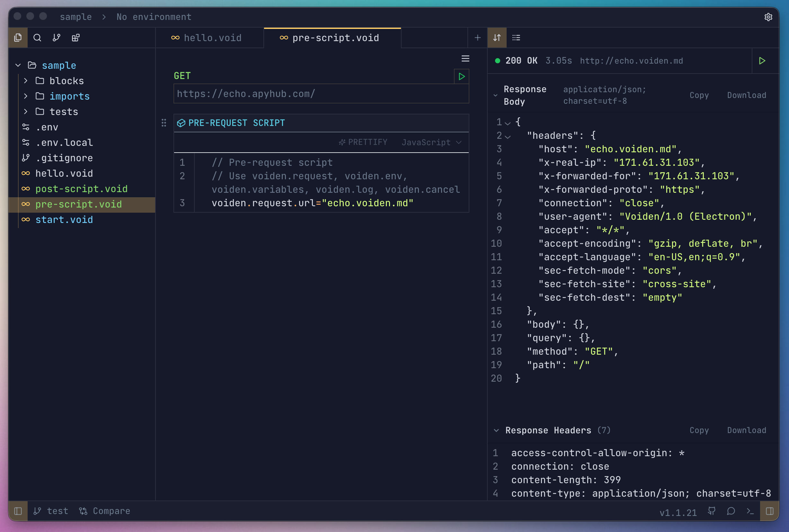Image resolution: width=789 pixels, height=532 pixels.
Task: Download the Response Body
Action: coord(746,95)
